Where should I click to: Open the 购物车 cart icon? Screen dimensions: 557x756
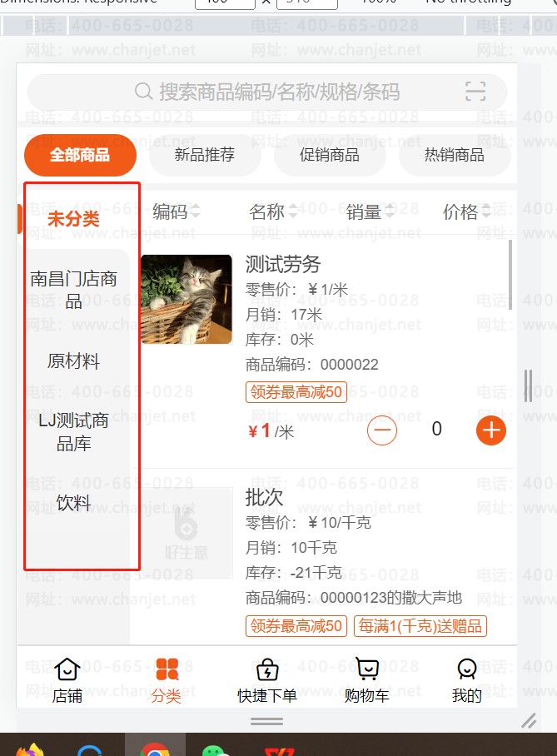(x=367, y=669)
